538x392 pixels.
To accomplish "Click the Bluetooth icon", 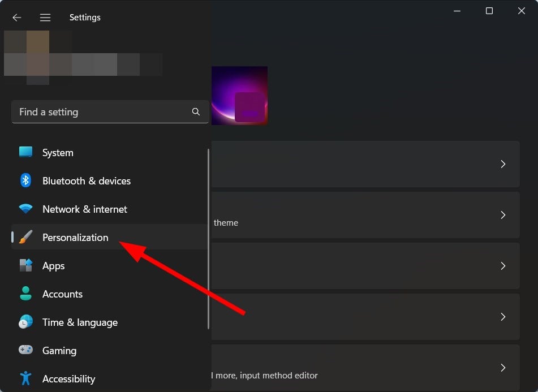I will 25,180.
